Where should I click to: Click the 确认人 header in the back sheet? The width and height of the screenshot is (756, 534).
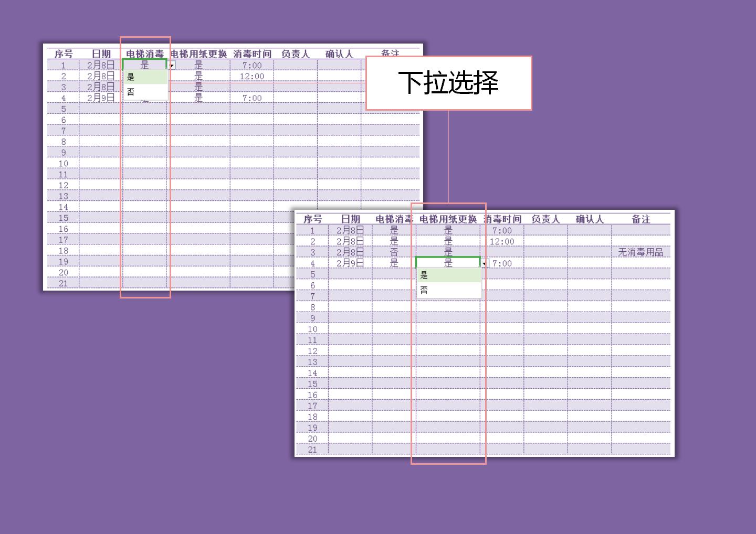point(339,54)
